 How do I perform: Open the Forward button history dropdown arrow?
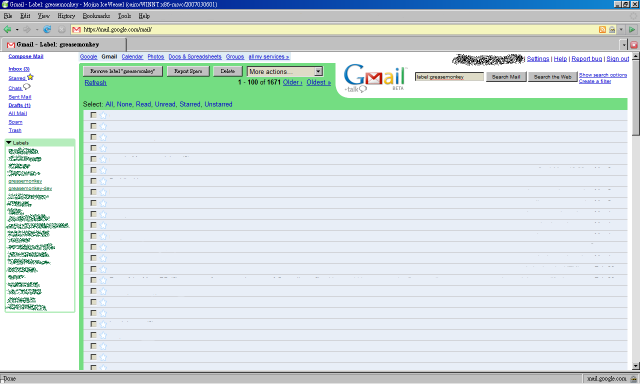point(37,29)
